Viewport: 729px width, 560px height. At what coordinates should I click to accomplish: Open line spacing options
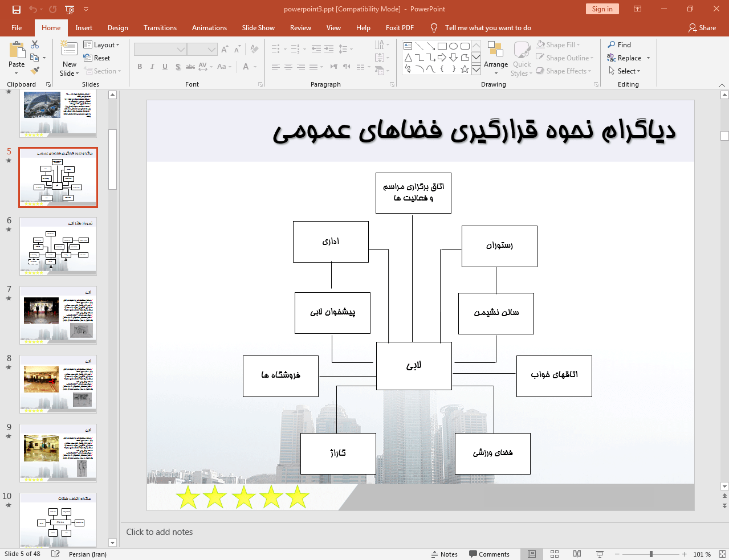point(345,50)
